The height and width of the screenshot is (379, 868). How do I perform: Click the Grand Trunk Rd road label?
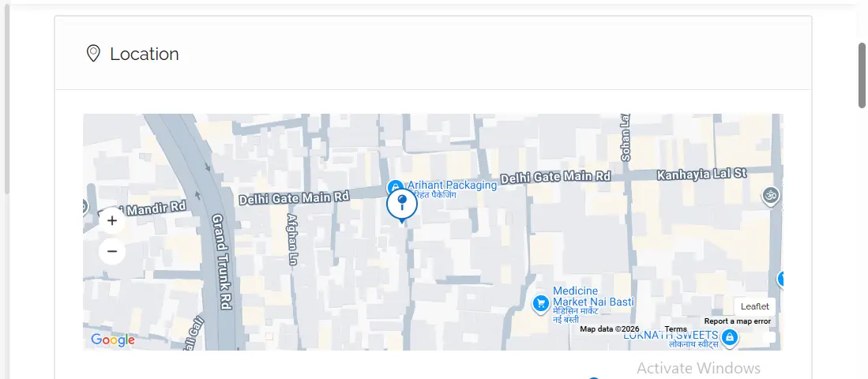(222, 261)
